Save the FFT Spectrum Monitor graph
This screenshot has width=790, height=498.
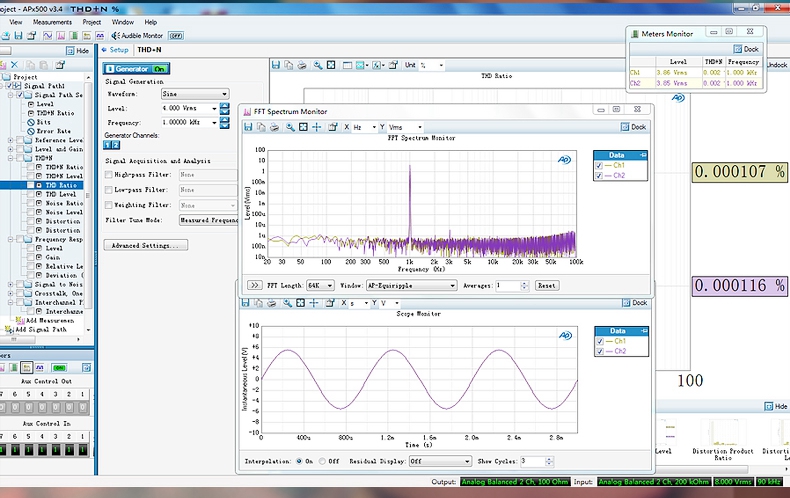click(x=249, y=127)
